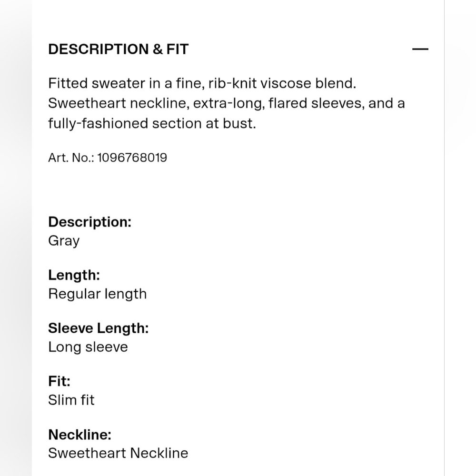
Task: Select the article number 1096768019
Action: click(132, 158)
